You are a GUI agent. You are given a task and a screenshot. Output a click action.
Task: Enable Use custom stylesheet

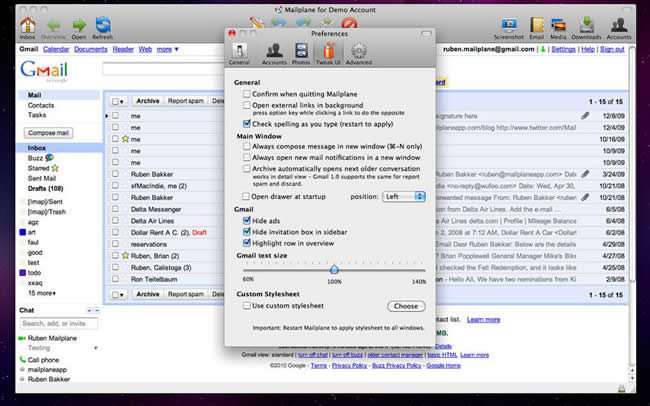(x=247, y=306)
